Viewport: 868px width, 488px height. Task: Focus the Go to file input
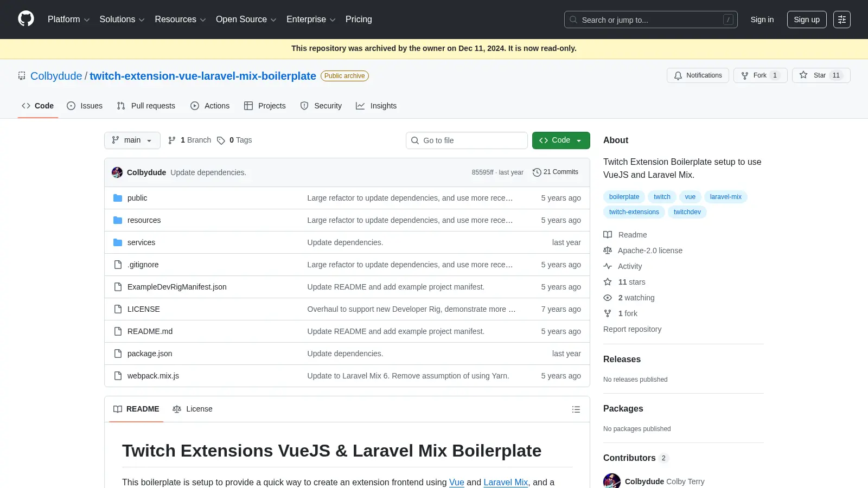point(467,140)
